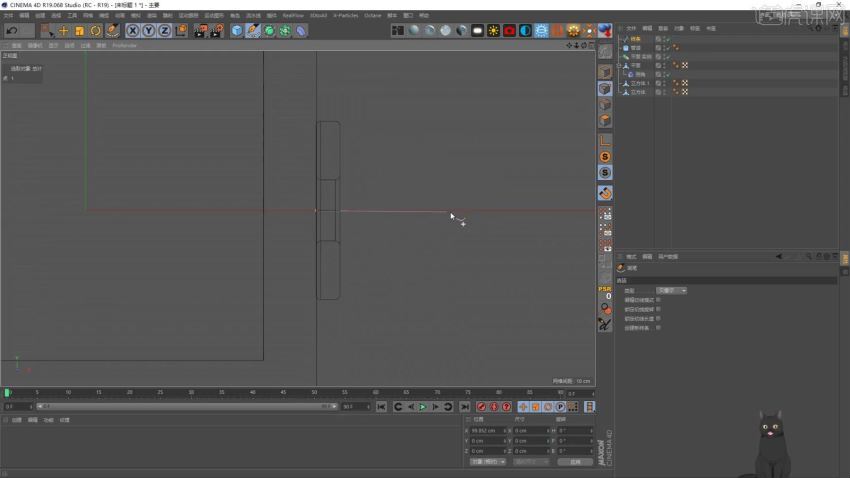Go to start of animation

click(x=381, y=406)
